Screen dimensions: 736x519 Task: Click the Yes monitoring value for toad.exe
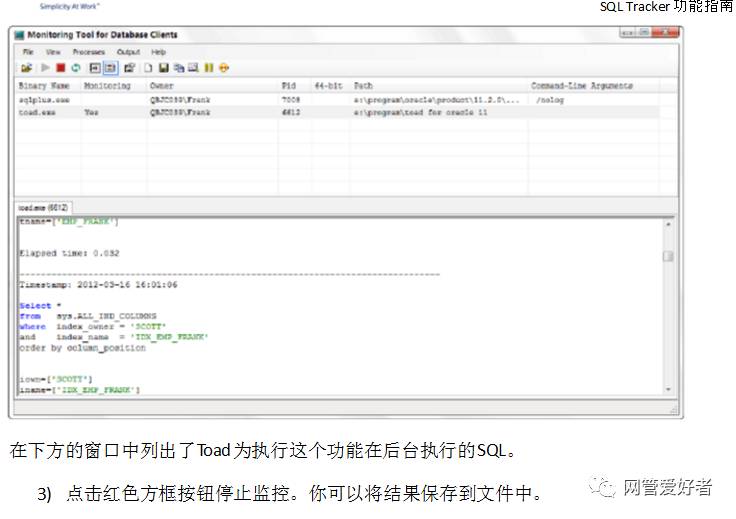click(91, 112)
